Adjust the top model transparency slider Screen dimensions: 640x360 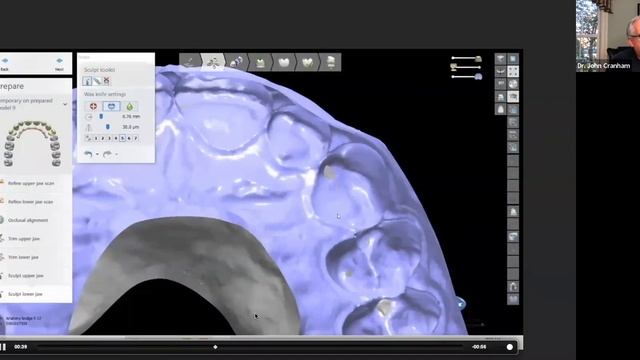click(478, 59)
